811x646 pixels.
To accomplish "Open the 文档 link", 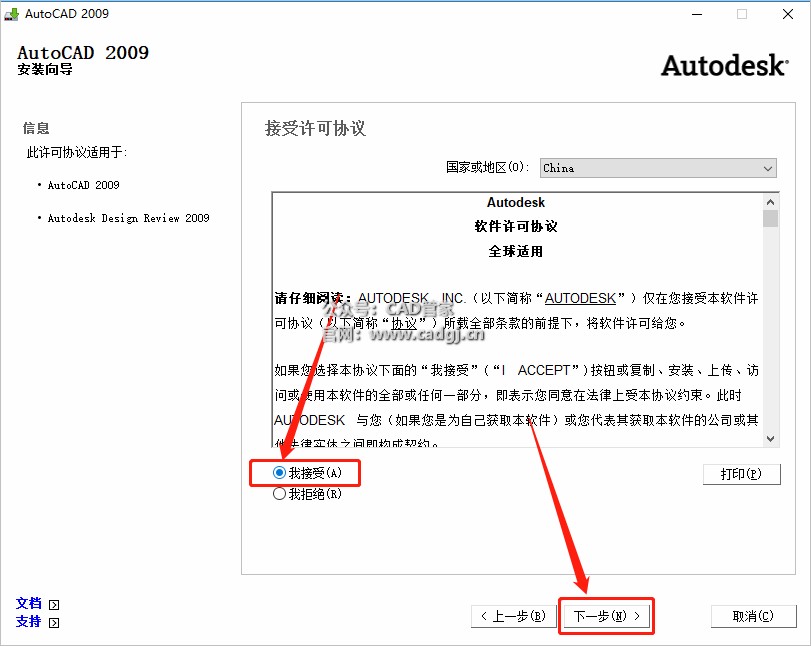I will (28, 603).
